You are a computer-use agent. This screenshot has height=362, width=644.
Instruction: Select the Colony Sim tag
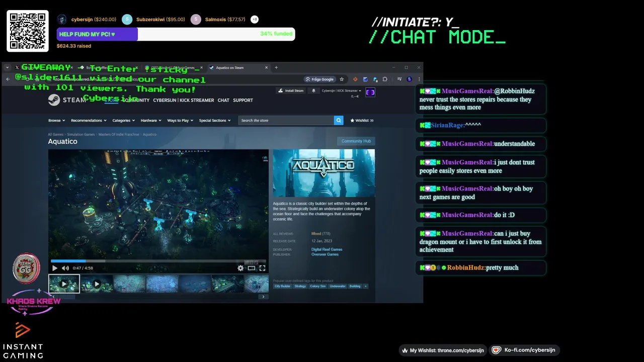tap(317, 286)
